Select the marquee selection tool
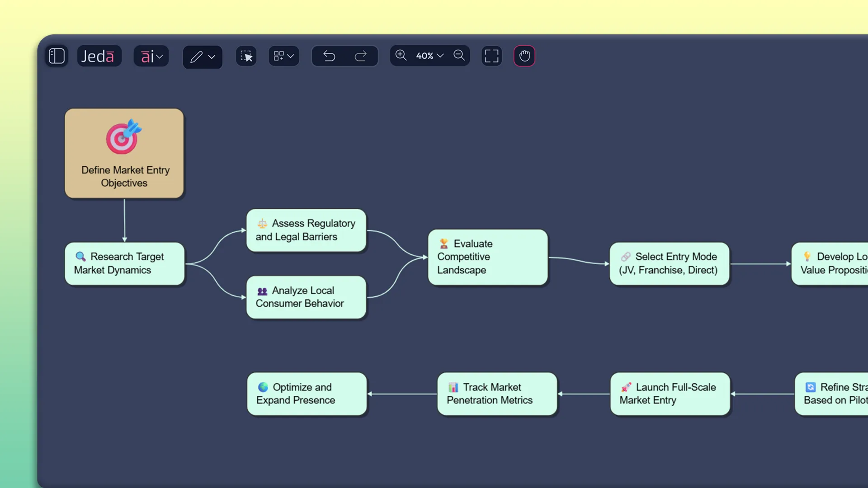This screenshot has height=488, width=868. click(246, 56)
